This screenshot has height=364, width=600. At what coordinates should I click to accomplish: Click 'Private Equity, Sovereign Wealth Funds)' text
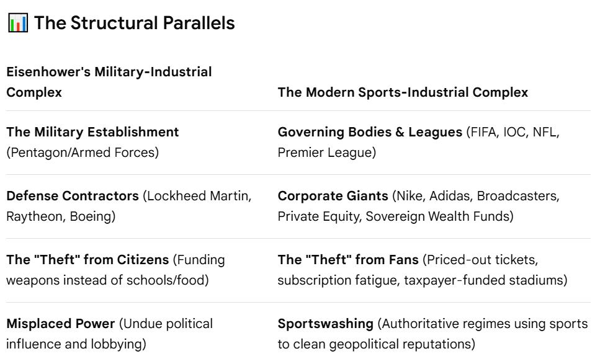(x=396, y=216)
